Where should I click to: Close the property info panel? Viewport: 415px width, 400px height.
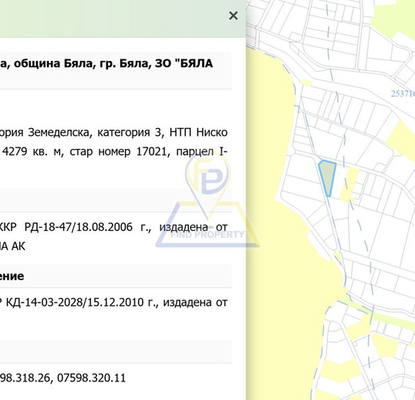tap(233, 15)
